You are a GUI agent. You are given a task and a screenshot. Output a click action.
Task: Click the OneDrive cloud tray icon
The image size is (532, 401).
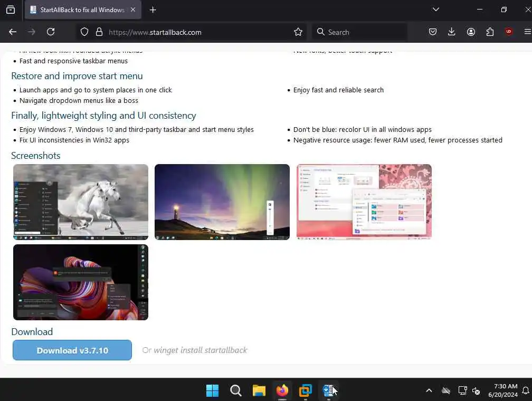click(x=446, y=391)
